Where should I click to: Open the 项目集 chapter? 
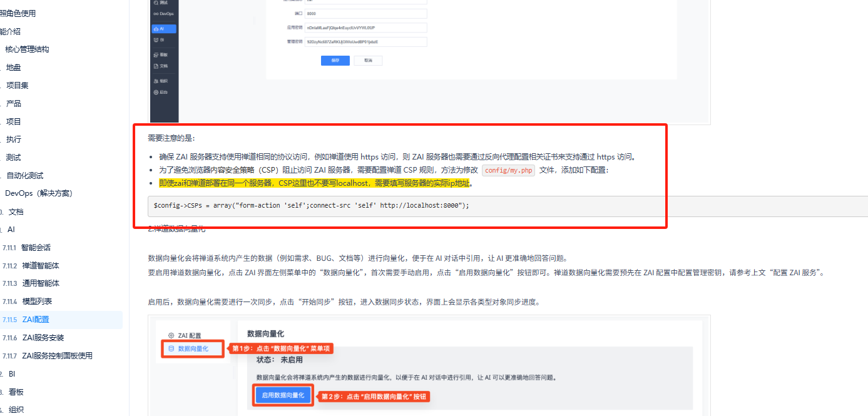coord(17,86)
